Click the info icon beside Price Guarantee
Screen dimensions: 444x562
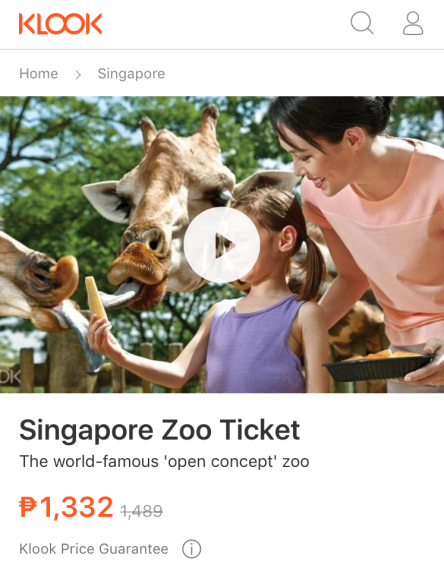pos(191,549)
